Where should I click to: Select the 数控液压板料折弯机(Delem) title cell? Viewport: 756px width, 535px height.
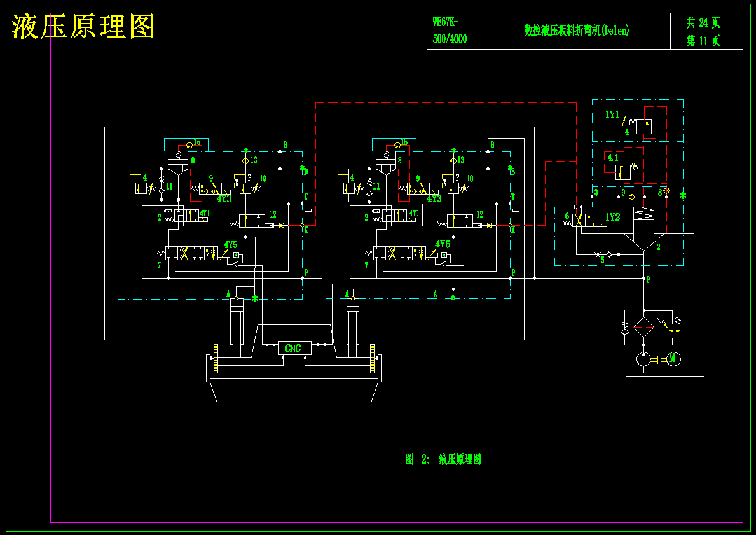pyautogui.click(x=593, y=31)
